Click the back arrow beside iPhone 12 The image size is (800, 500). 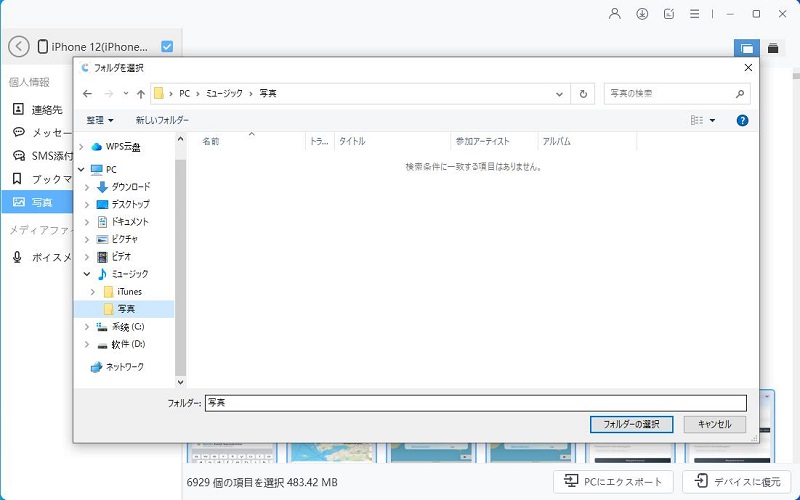click(18, 46)
